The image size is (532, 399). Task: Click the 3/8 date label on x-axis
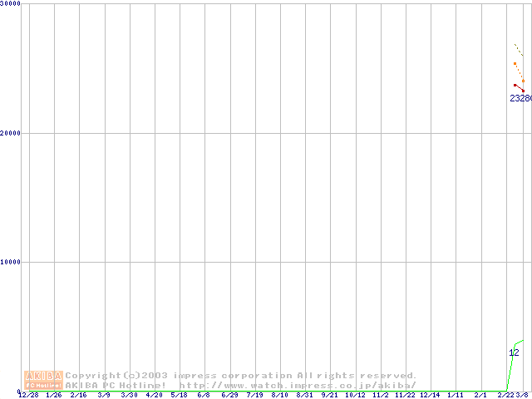coord(523,395)
